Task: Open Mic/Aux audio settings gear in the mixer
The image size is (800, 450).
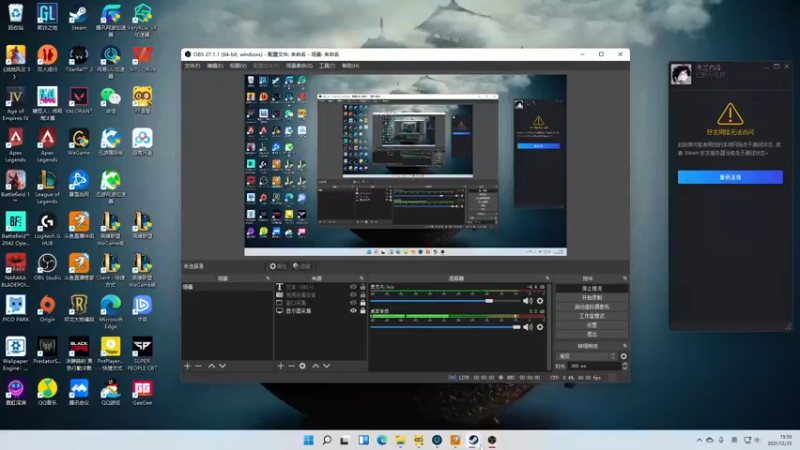Action: [540, 301]
